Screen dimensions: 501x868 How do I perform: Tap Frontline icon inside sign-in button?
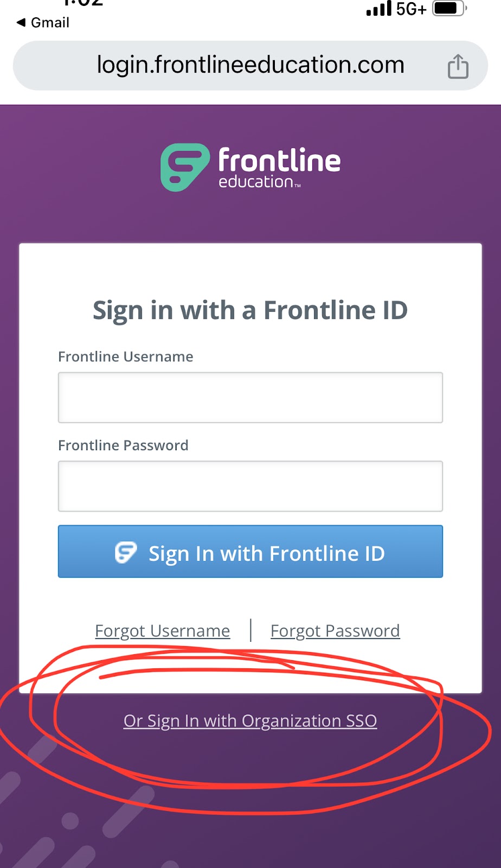(x=126, y=553)
